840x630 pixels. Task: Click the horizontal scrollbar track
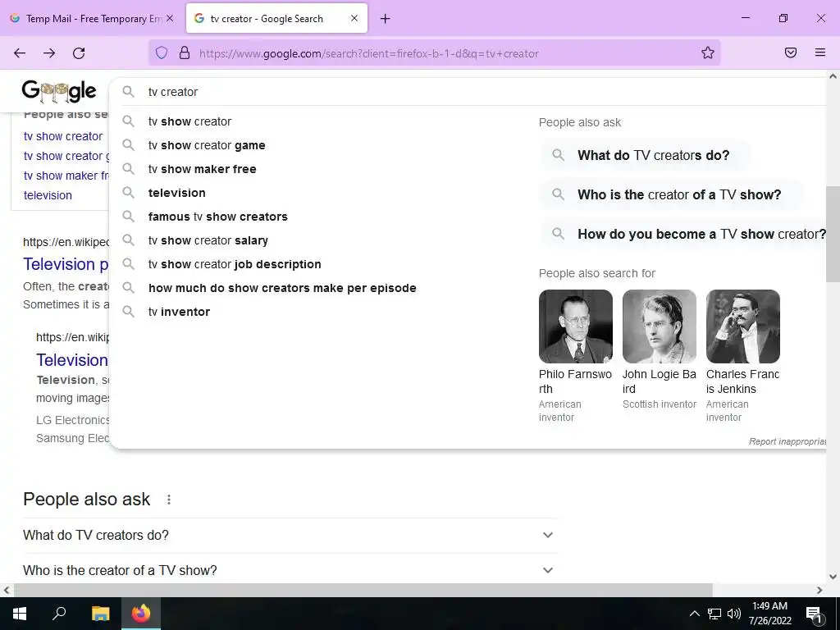coord(762,590)
